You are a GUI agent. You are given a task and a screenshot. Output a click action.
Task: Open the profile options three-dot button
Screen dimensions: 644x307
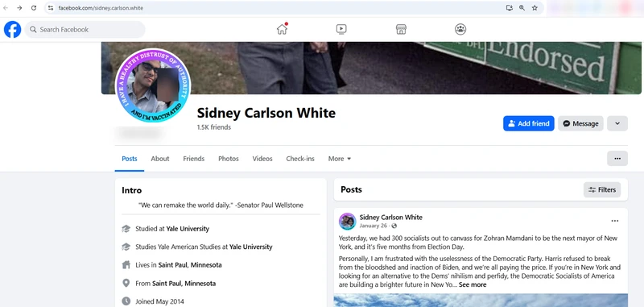point(617,158)
